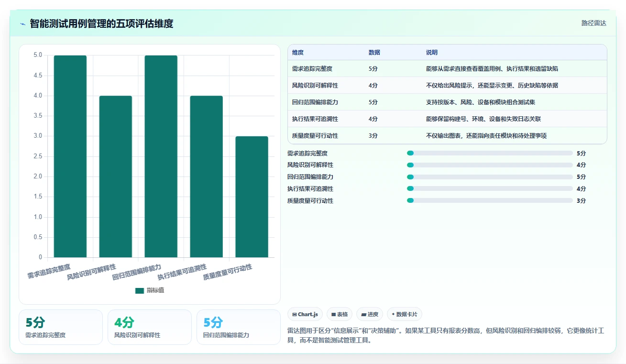
Task: Click the 回归范围编排能力 progress bar
Action: click(x=490, y=177)
